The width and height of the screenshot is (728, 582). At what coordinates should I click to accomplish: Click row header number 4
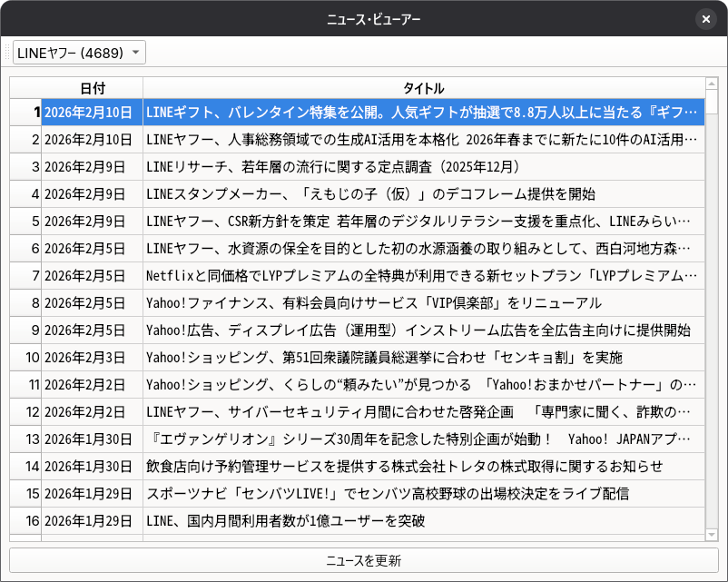pos(25,194)
